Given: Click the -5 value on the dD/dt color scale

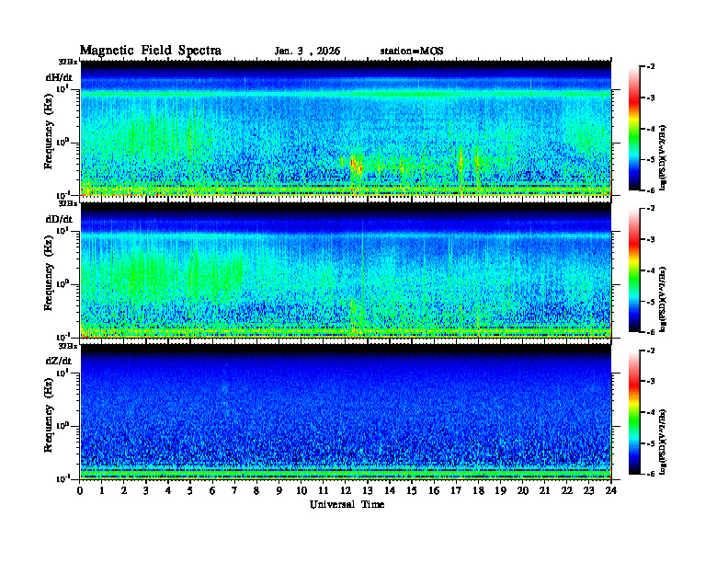Looking at the screenshot, I should pos(651,302).
